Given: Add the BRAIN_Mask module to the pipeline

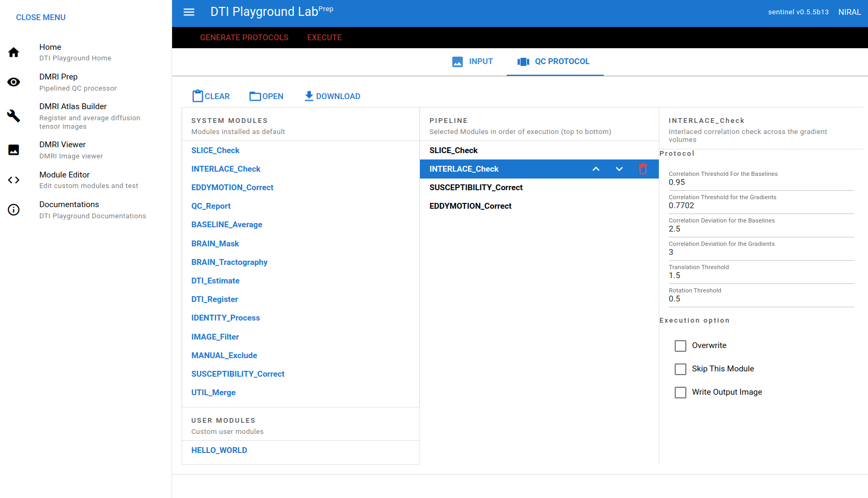Looking at the screenshot, I should coord(215,244).
